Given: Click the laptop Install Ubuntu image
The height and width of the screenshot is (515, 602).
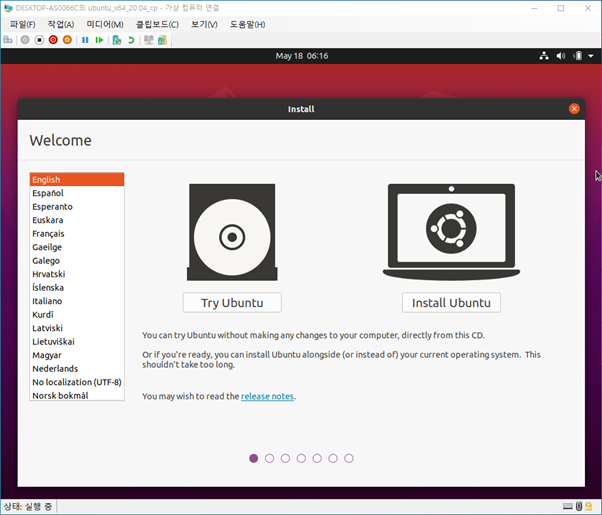Looking at the screenshot, I should 452,232.
